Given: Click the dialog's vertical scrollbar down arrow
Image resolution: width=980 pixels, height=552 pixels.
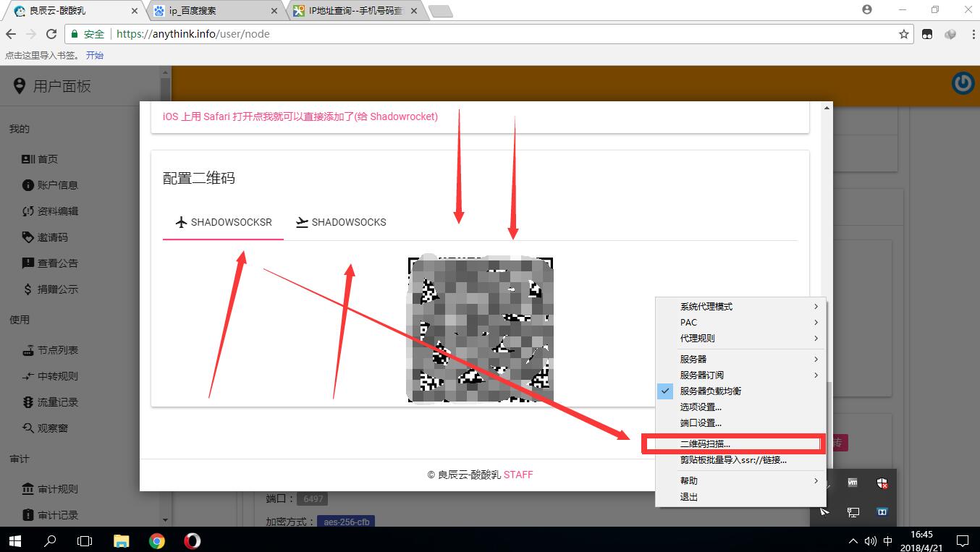Looking at the screenshot, I should pyautogui.click(x=827, y=485).
